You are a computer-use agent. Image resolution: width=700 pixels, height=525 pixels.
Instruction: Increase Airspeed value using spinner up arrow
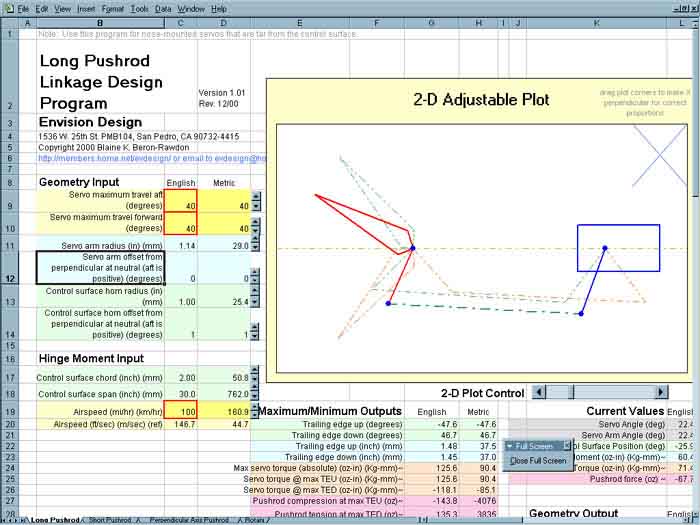tap(254, 405)
